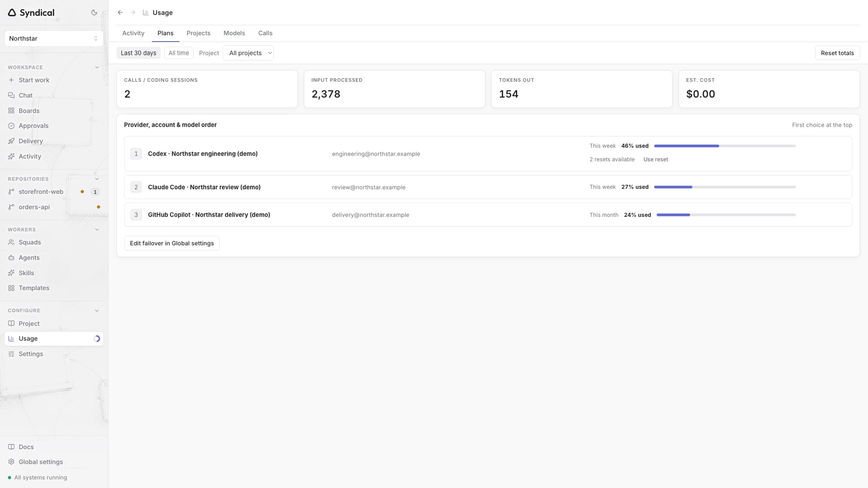
Task: Open Chat from sidebar icon
Action: (x=11, y=95)
